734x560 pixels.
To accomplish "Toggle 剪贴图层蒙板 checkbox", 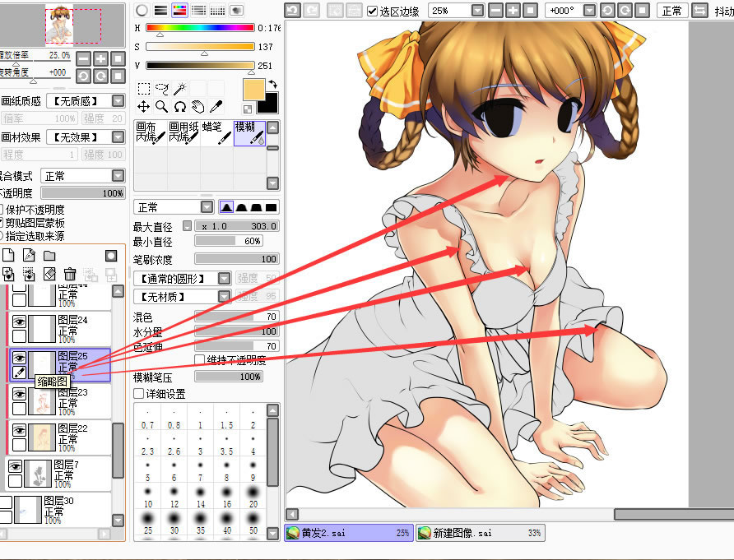I will pyautogui.click(x=2, y=223).
